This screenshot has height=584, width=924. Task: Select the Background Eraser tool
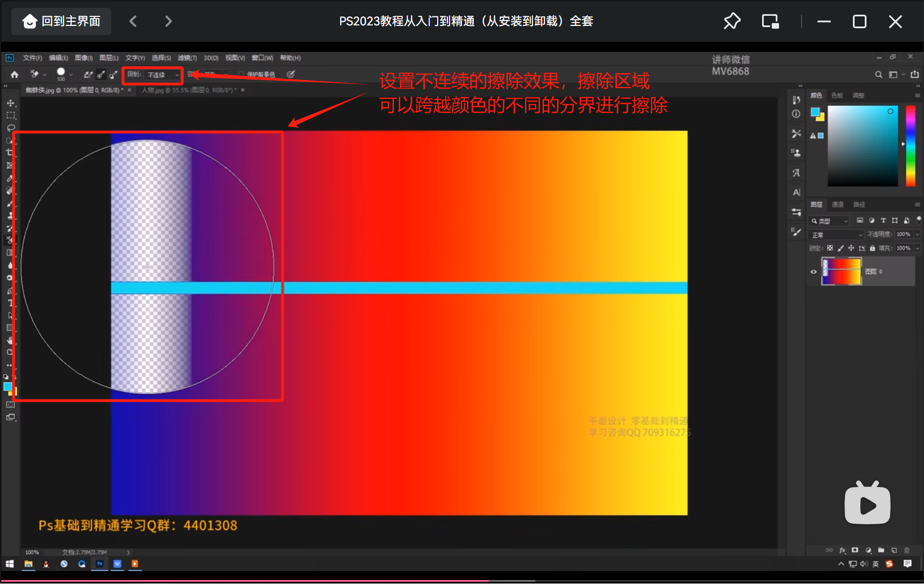click(x=10, y=240)
